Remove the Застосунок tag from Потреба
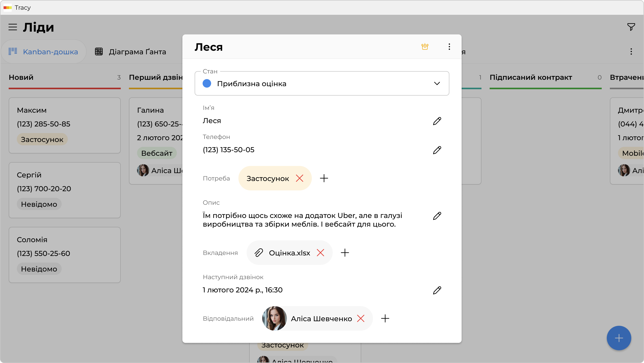The height and width of the screenshot is (363, 644). pyautogui.click(x=300, y=178)
